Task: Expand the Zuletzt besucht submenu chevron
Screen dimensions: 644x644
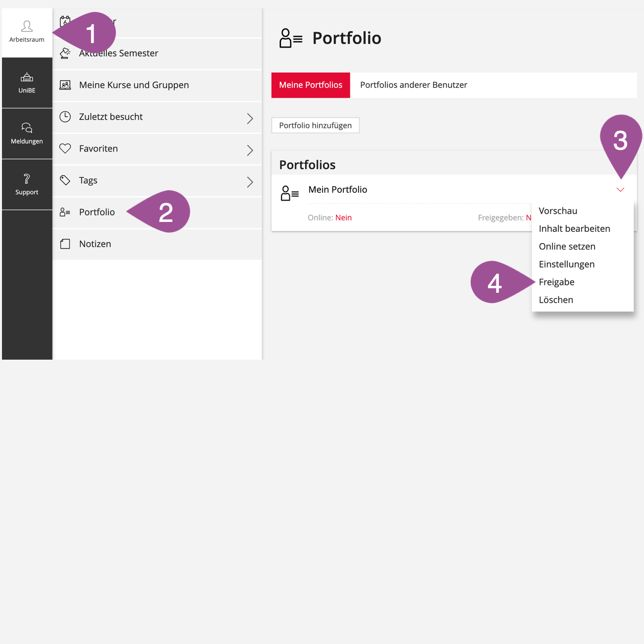Action: click(x=250, y=118)
